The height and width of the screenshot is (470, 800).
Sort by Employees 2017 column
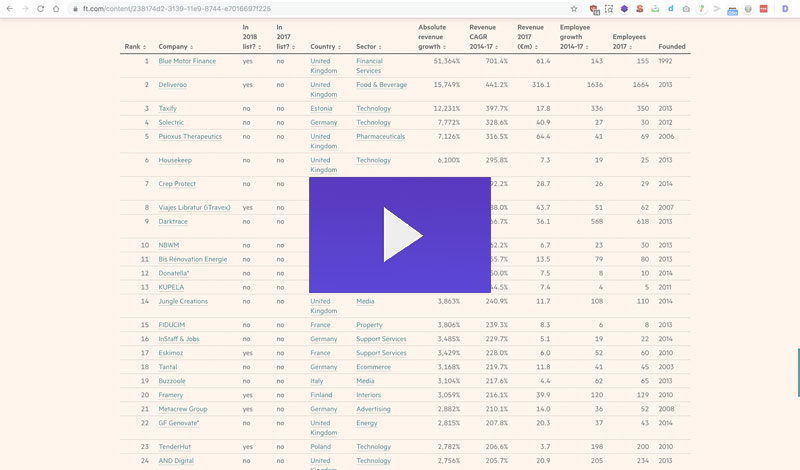pyautogui.click(x=629, y=41)
